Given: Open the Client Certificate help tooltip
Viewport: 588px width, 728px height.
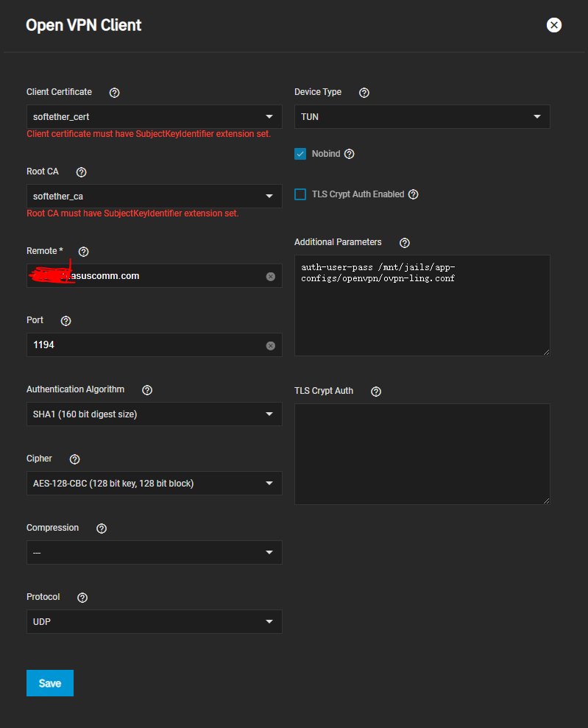Looking at the screenshot, I should tap(114, 93).
